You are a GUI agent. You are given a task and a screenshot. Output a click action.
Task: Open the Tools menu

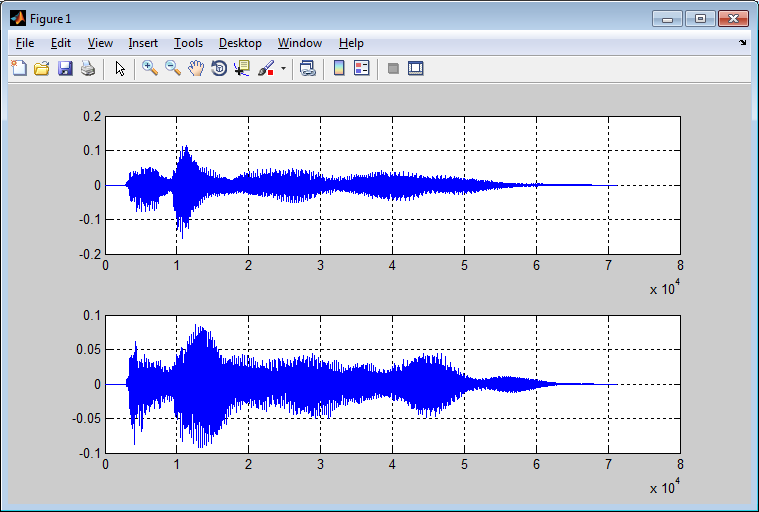click(188, 43)
